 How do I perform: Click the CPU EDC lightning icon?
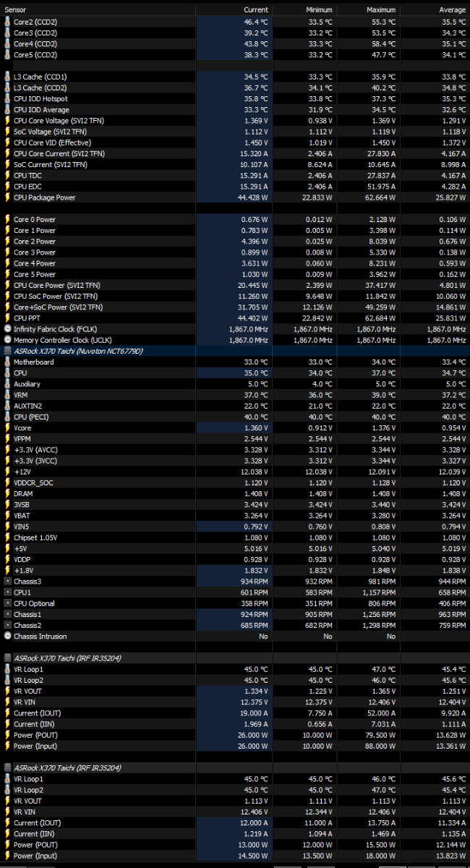click(x=8, y=187)
